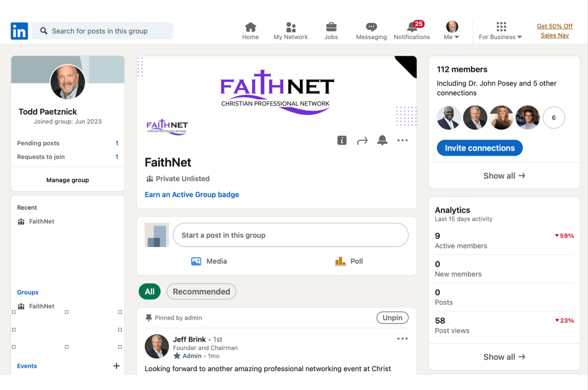This screenshot has width=588, height=390.
Task: Select the All feed filter
Action: (149, 292)
